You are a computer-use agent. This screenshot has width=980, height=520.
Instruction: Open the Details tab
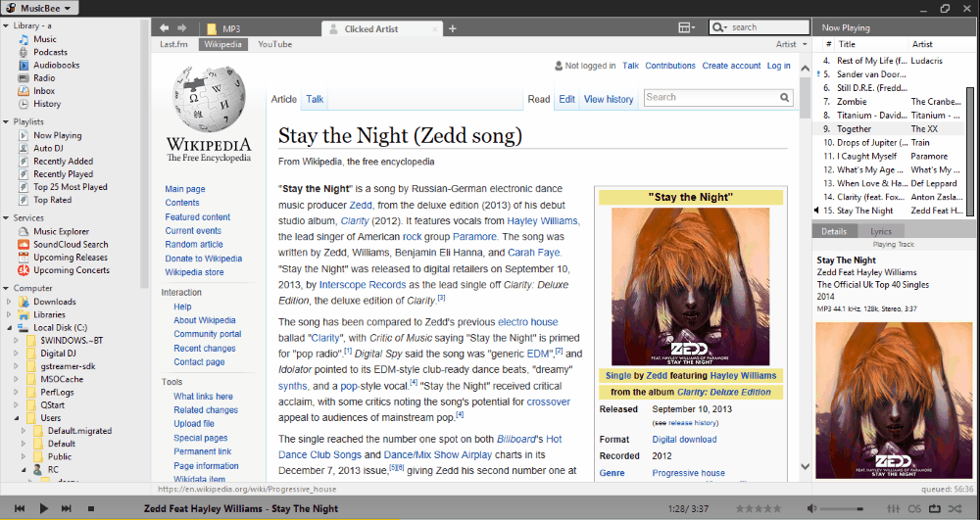coord(834,231)
